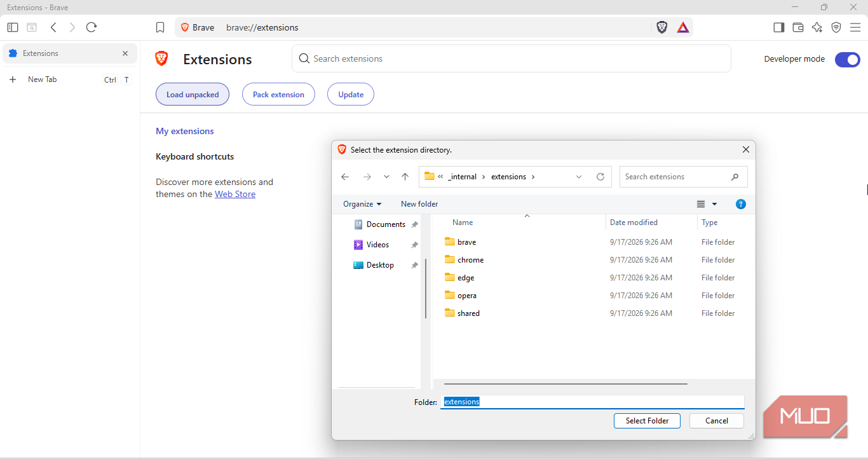
Task: Go back using browser back arrow
Action: 54,27
